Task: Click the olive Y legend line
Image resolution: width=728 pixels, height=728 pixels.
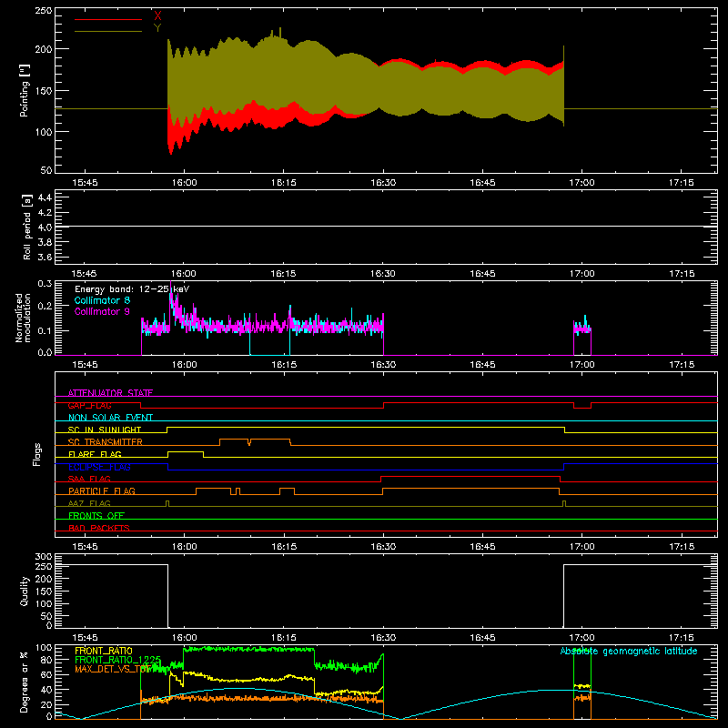Action: point(108,32)
